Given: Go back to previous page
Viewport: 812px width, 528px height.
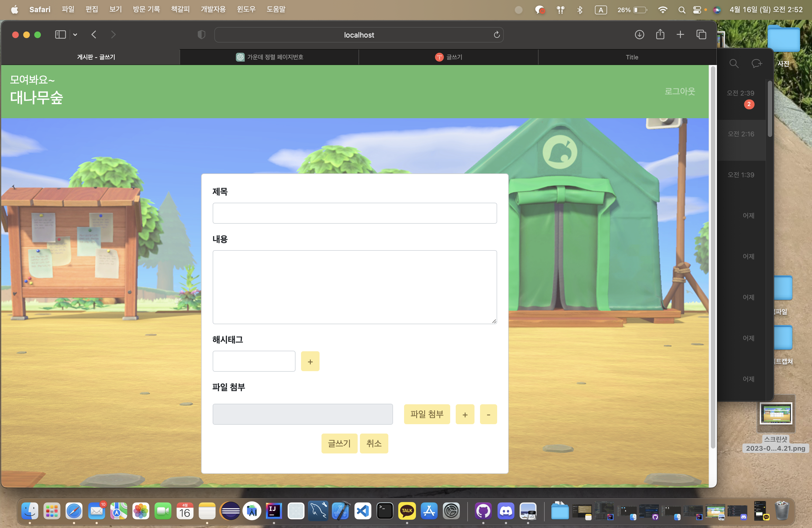Looking at the screenshot, I should tap(94, 35).
